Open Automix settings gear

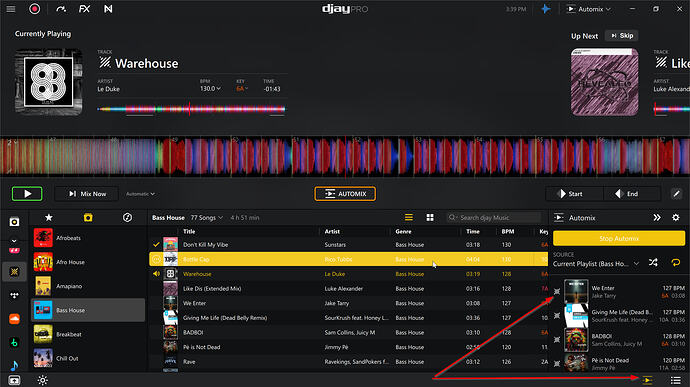pos(676,217)
